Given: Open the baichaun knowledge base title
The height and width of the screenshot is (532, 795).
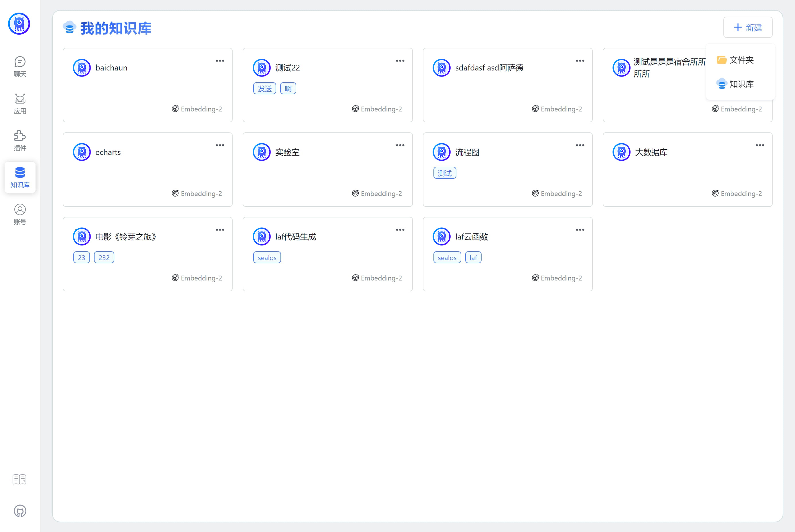Looking at the screenshot, I should [111, 68].
